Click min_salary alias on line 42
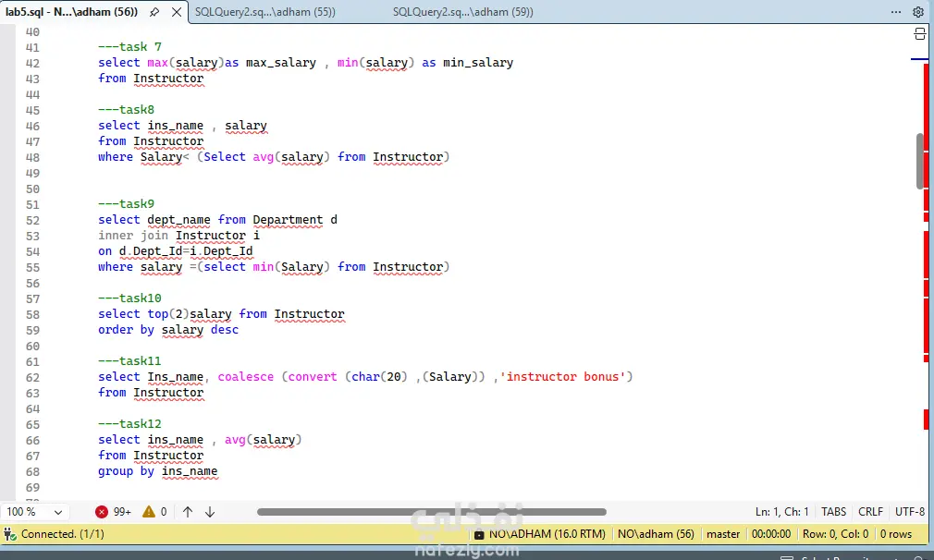This screenshot has height=560, width=934. coord(478,63)
